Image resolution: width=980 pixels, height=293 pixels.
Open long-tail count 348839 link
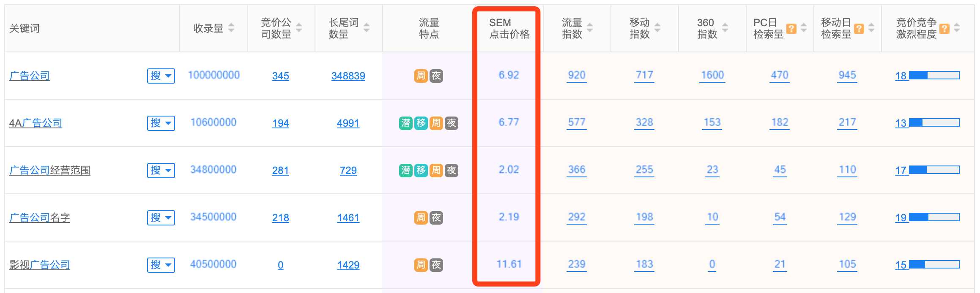point(348,76)
